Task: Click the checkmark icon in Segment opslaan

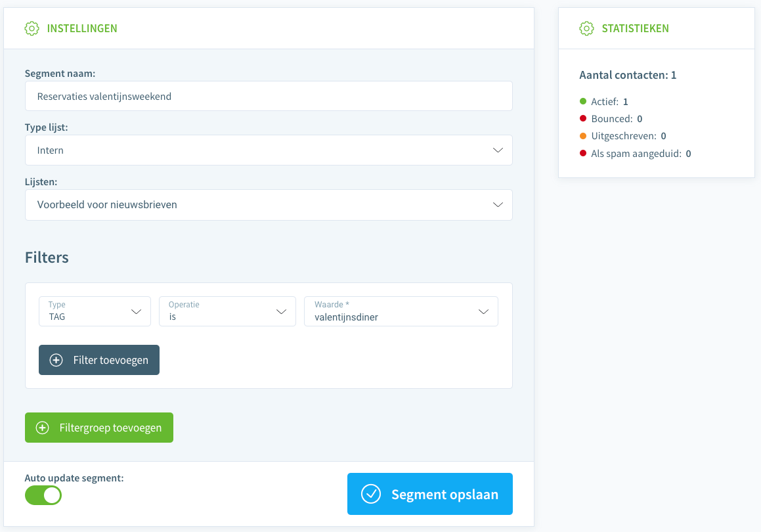Action: 371,494
